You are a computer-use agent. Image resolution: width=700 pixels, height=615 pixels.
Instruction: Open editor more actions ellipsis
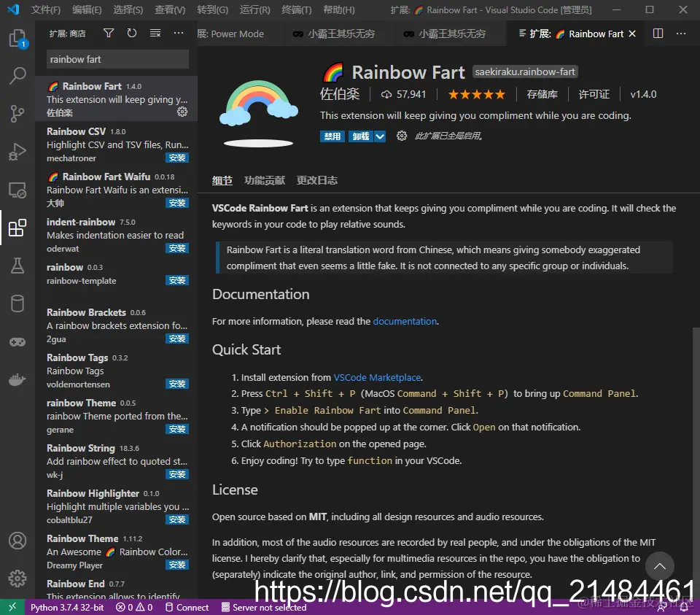click(x=681, y=34)
